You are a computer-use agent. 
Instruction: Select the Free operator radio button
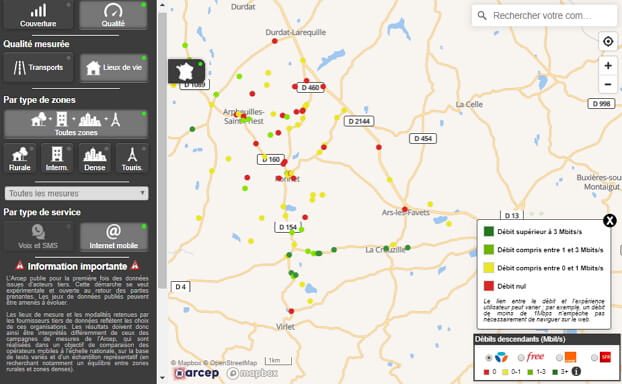(521, 358)
